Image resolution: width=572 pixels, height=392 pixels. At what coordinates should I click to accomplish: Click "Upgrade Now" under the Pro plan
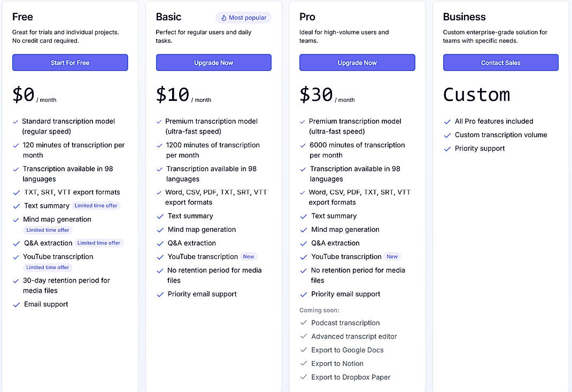coord(357,62)
